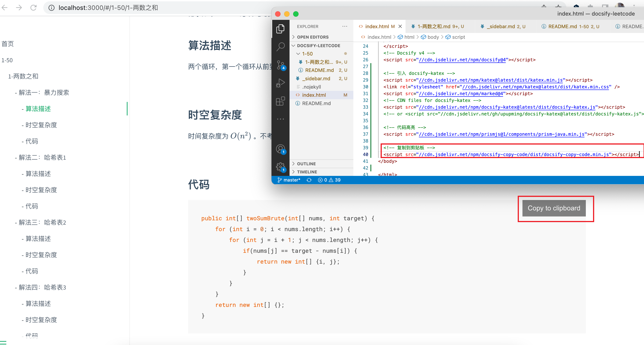Click the error/warning count 39 in status bar
Screen dimensions: 644x345
pos(330,179)
